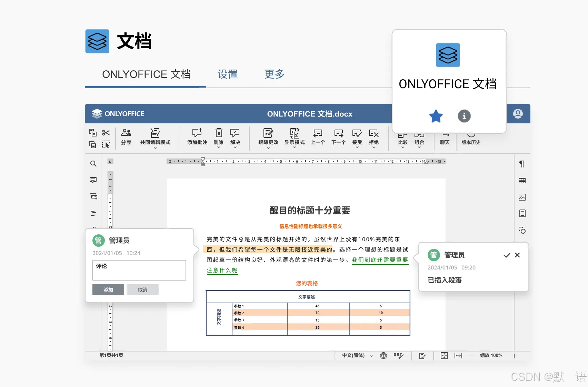
Task: Expand the 跟踪更改 dropdown
Action: point(268,148)
